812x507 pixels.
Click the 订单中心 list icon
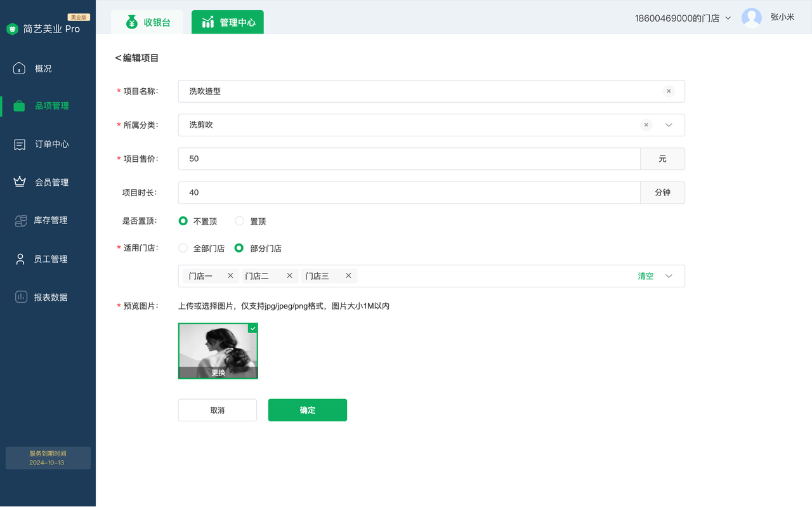pyautogui.click(x=20, y=145)
